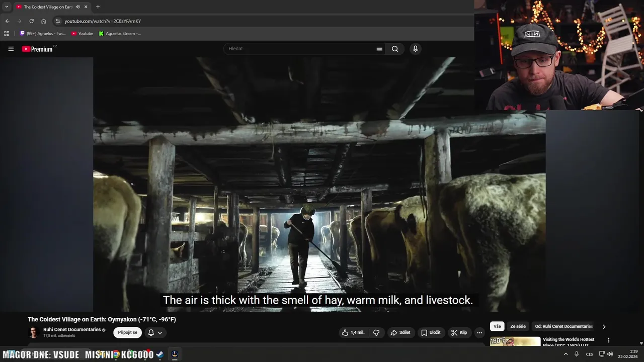Open a new browser tab

pyautogui.click(x=98, y=7)
